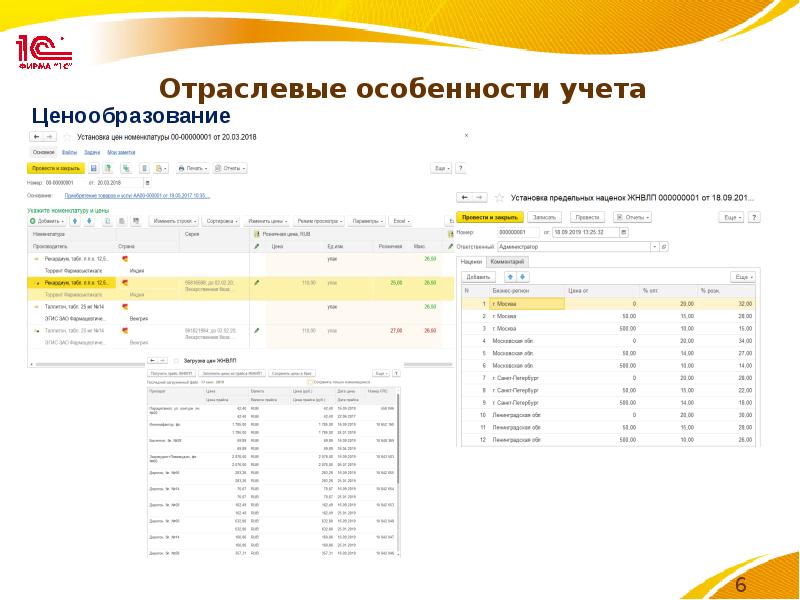Move row down with the blue down arrow in Наценки
This screenshot has height=600, width=800.
point(523,276)
